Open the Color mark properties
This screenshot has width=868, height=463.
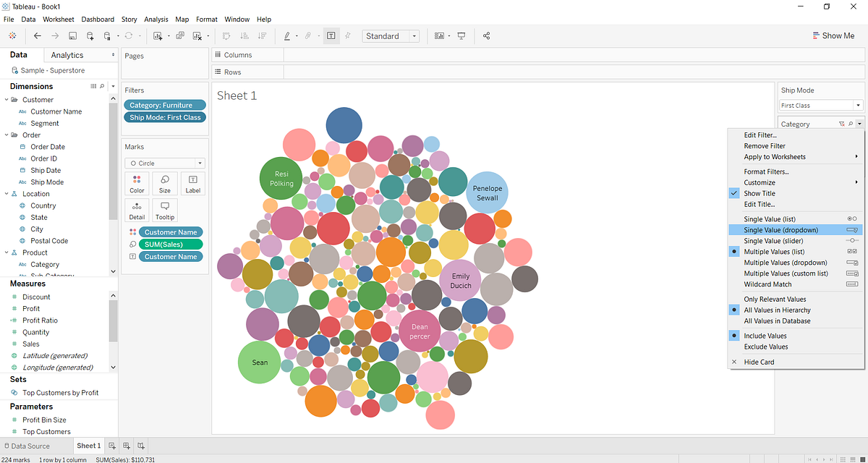[x=137, y=183]
